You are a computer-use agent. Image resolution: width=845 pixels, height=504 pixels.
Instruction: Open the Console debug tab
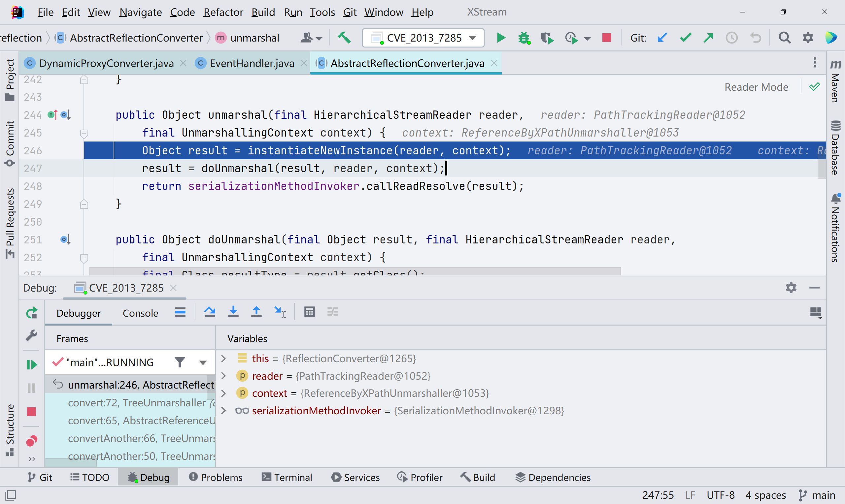coord(140,313)
